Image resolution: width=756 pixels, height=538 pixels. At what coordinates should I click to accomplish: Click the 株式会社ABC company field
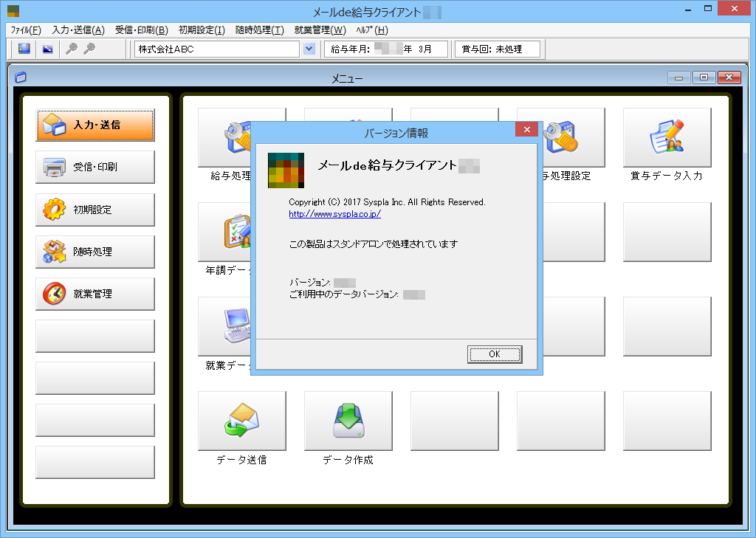(x=217, y=49)
